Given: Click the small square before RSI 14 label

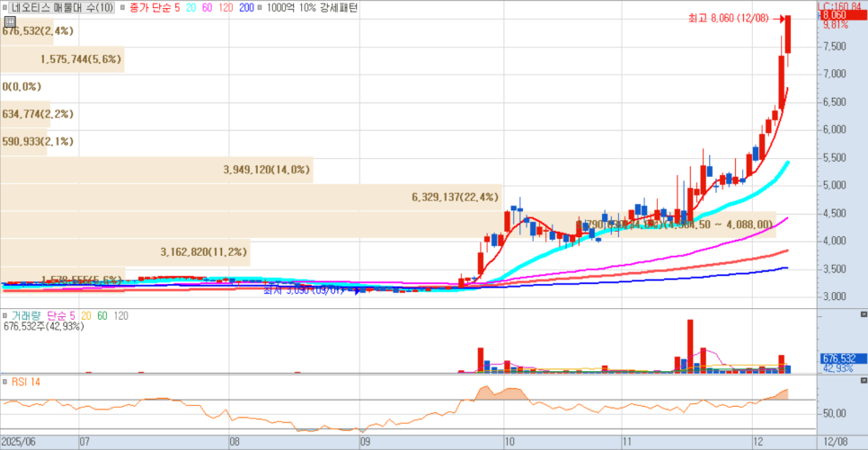Looking at the screenshot, I should (x=5, y=382).
